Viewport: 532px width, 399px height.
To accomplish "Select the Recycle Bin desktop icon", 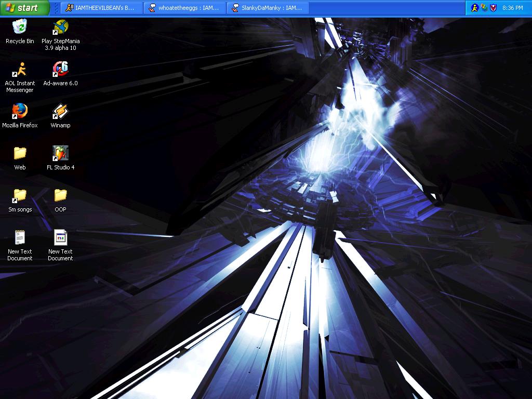I will click(20, 32).
